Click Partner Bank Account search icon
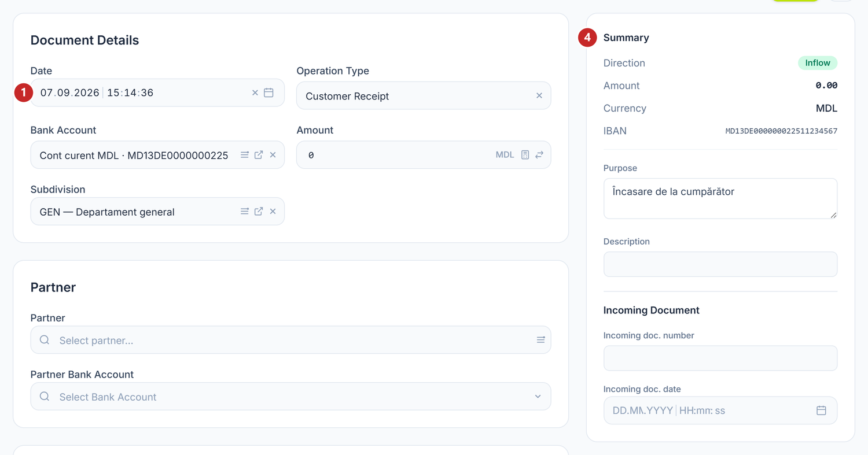This screenshot has height=455, width=868. coord(45,397)
